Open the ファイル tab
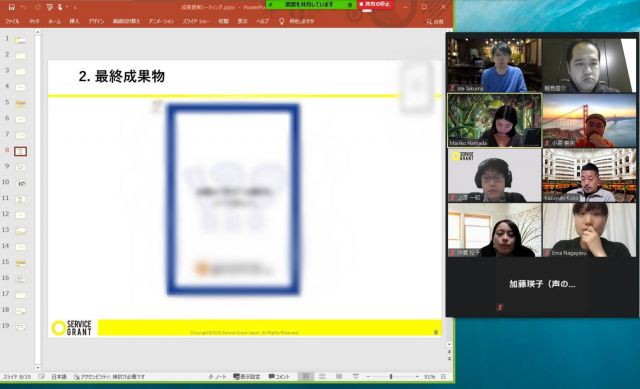Viewport: 640px width, 389px height. (x=12, y=21)
